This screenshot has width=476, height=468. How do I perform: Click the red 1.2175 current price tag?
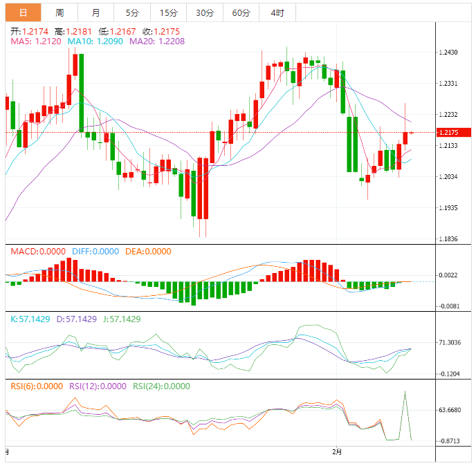pyautogui.click(x=454, y=132)
